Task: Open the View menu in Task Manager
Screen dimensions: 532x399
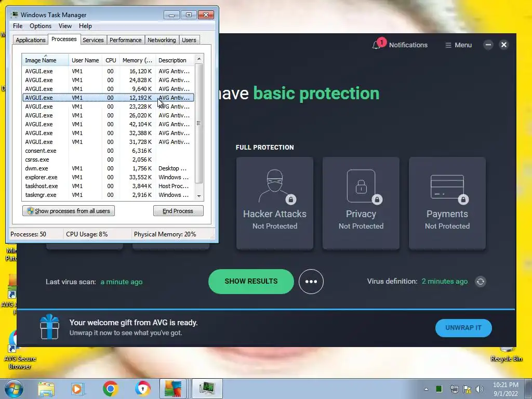Action: pyautogui.click(x=65, y=26)
